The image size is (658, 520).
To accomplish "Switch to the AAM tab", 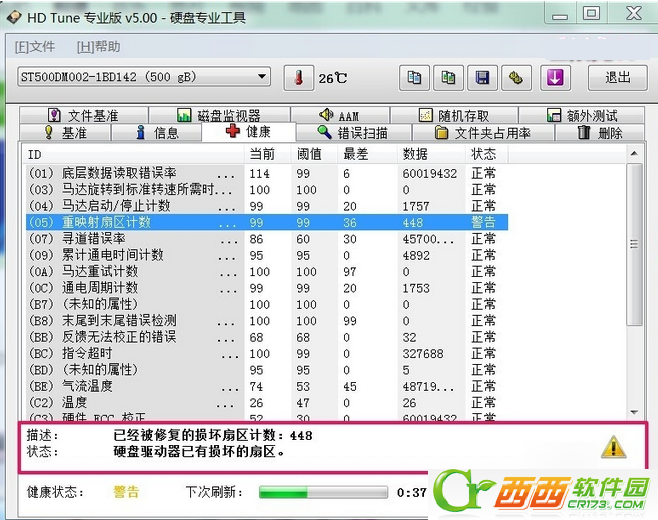I will click(340, 115).
